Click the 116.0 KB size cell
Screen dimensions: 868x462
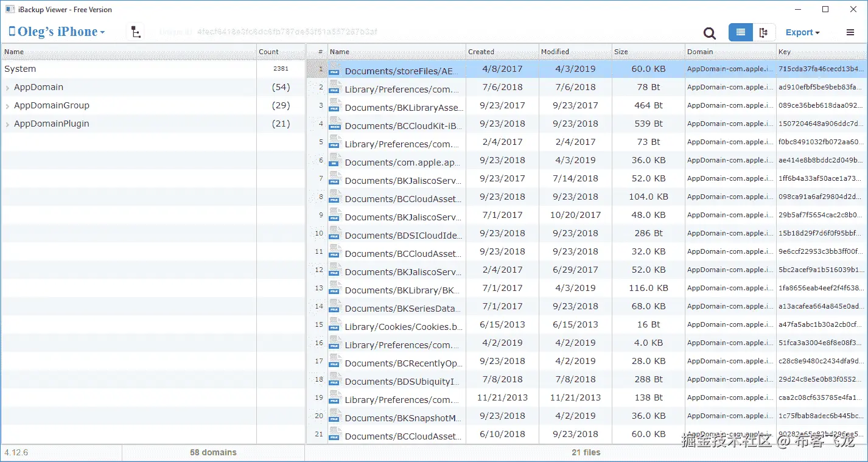click(648, 288)
